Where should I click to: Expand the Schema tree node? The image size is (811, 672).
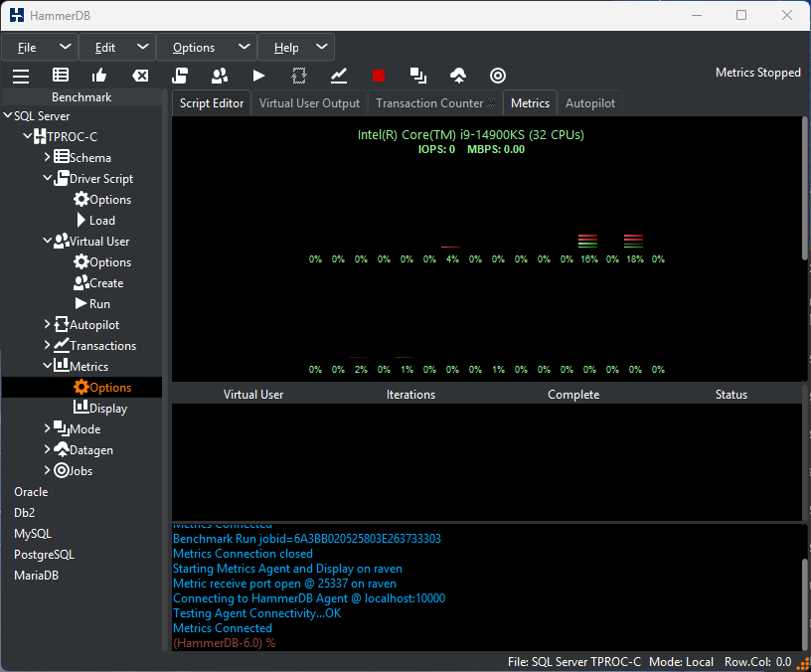tap(47, 157)
